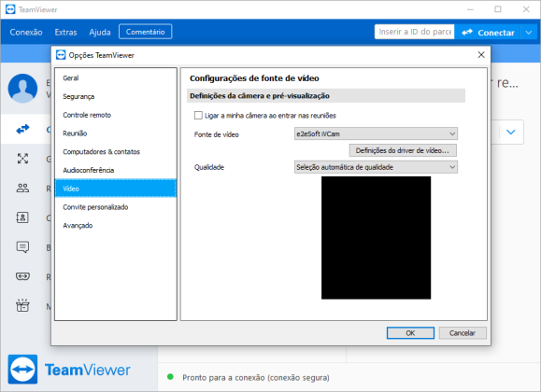Screen dimensions: 541x392
Task: Select the Controle remoto options category
Action: [116, 115]
